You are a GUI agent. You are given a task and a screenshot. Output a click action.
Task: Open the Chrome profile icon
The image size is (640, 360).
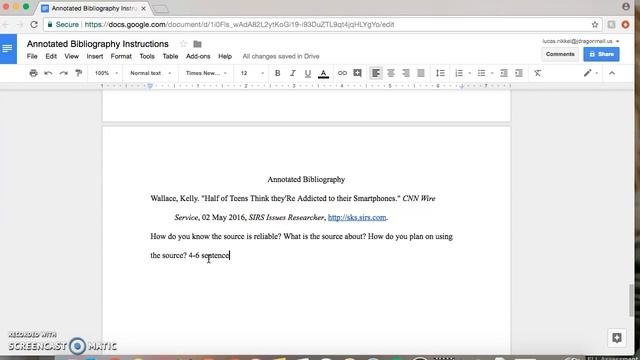(x=626, y=6)
